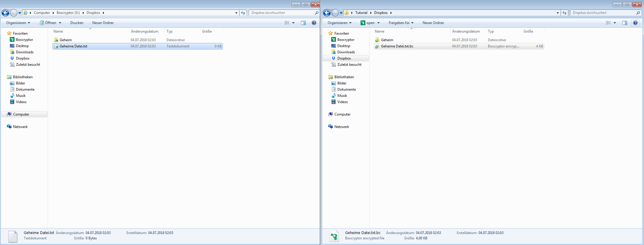Viewport: 644px width, 245px height.
Task: Open Organisieren menu in left window
Action: pyautogui.click(x=18, y=23)
